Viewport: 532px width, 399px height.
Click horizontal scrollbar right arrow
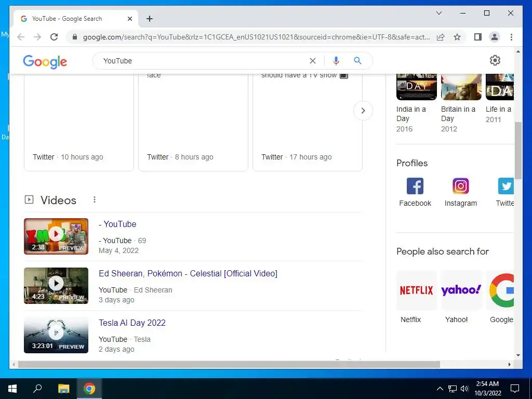tap(509, 364)
